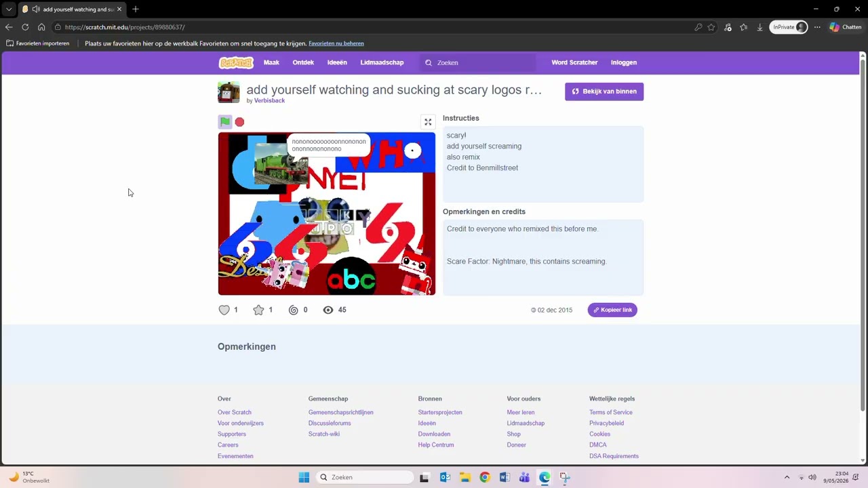Viewport: 868px width, 488px height.
Task: Open the Privacybeleid footer link
Action: (x=606, y=423)
